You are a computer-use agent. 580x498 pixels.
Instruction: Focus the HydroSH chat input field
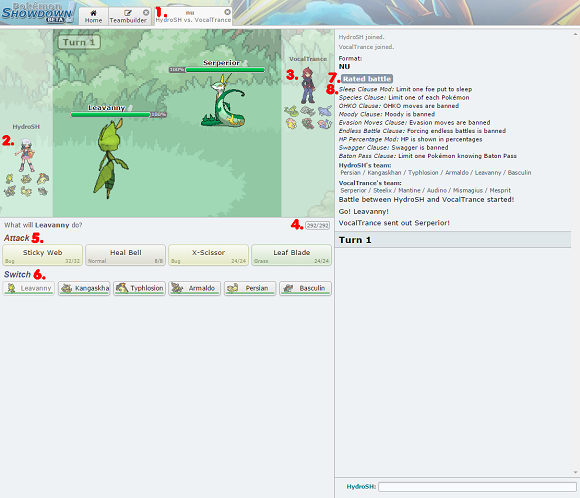[x=477, y=487]
